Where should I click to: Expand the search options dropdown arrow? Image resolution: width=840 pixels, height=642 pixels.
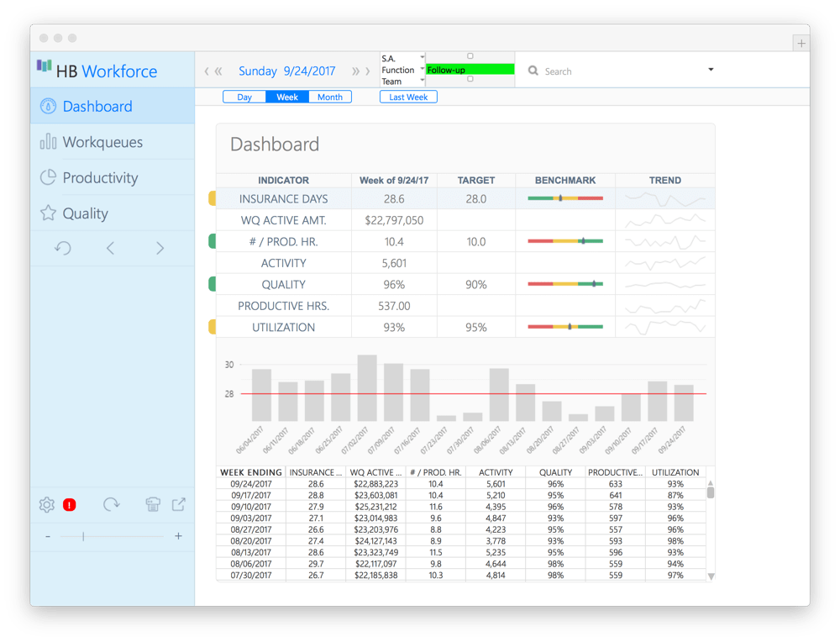pyautogui.click(x=711, y=70)
